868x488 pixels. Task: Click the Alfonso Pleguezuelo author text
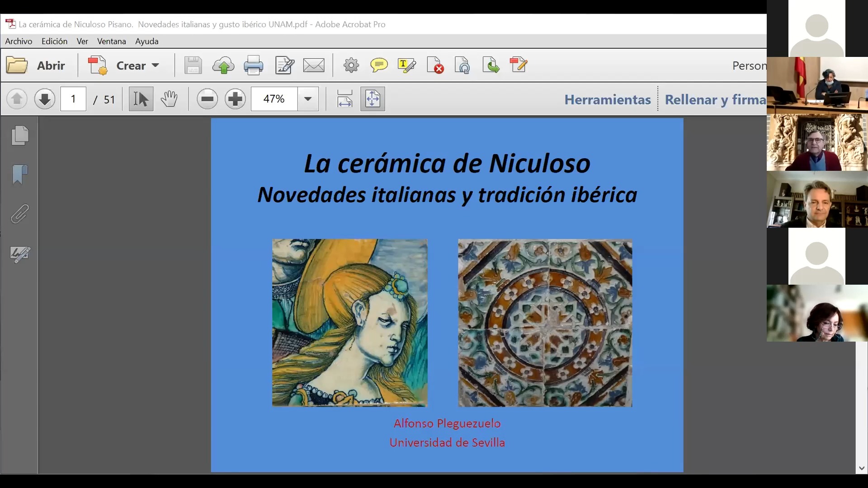click(447, 424)
